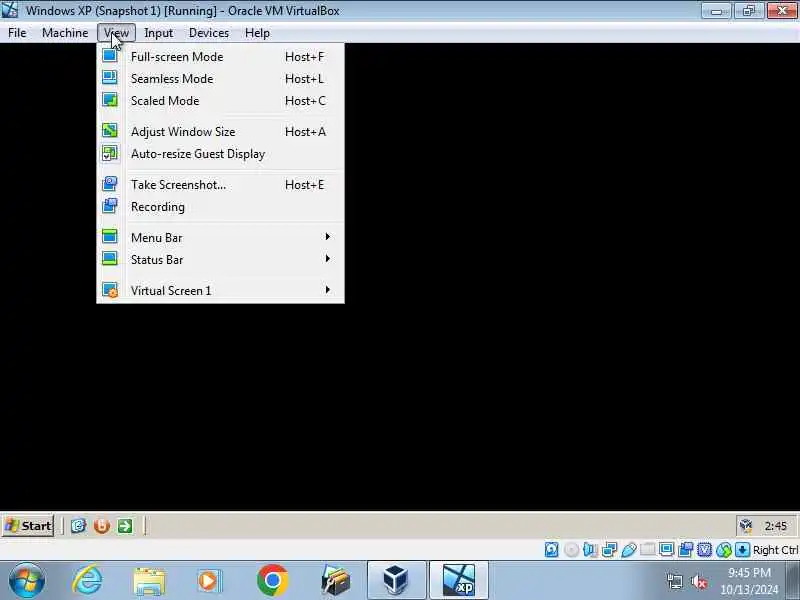Click the green arrow quick launch icon
This screenshot has width=800, height=600.
pyautogui.click(x=125, y=526)
